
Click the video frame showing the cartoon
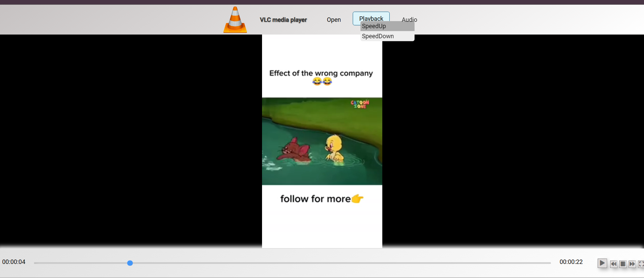click(x=322, y=141)
